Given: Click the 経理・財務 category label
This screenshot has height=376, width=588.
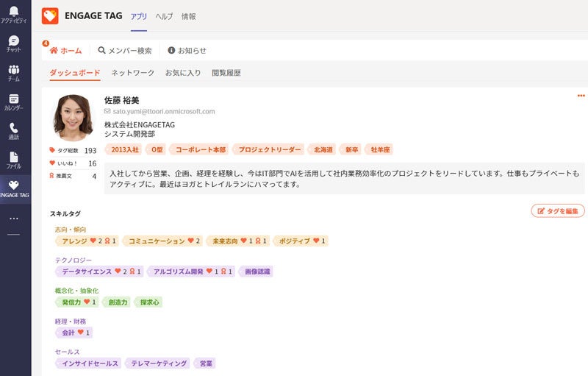Looking at the screenshot, I should click(x=71, y=322).
